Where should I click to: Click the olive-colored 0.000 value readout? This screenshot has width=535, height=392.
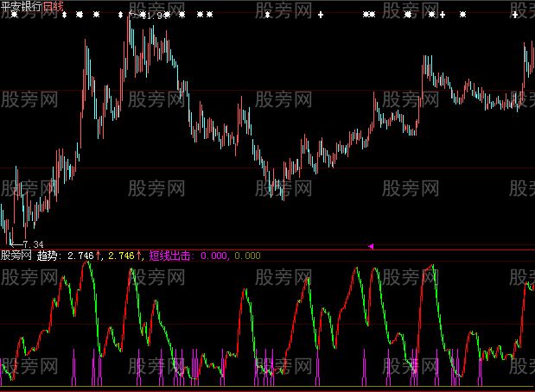[247, 256]
